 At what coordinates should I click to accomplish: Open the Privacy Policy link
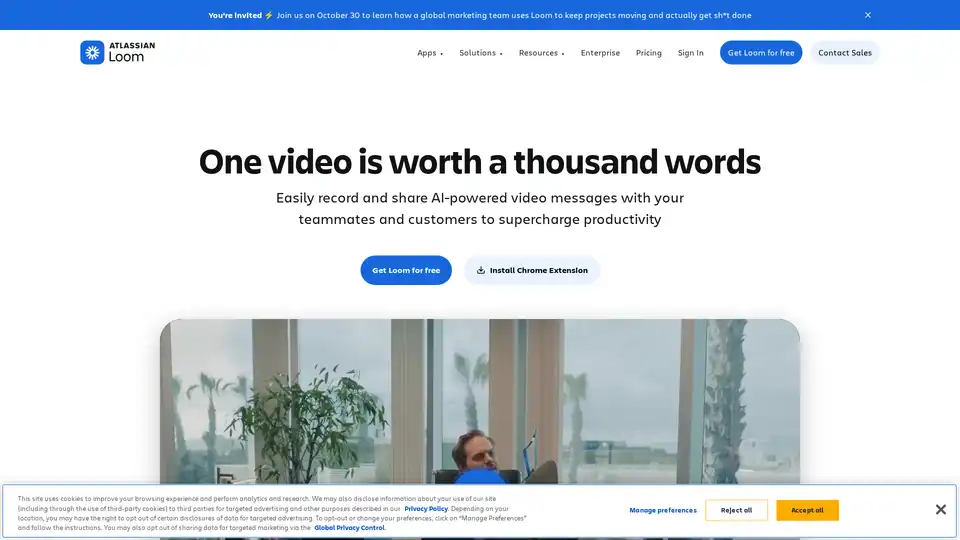pyautogui.click(x=426, y=509)
